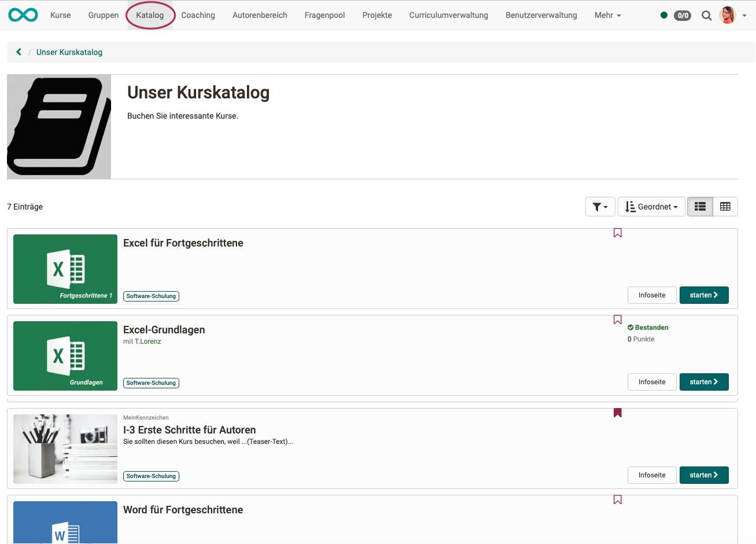Open Infoseite for Excel-Grundlagen
756x544 pixels.
652,382
